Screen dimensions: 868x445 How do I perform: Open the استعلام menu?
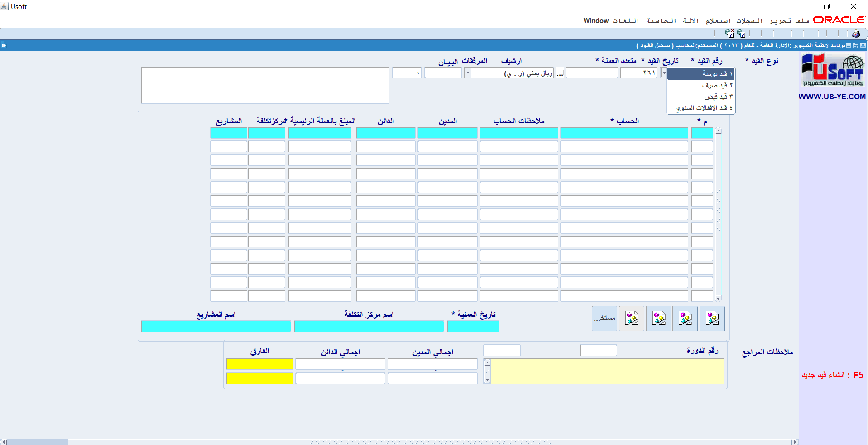[718, 21]
